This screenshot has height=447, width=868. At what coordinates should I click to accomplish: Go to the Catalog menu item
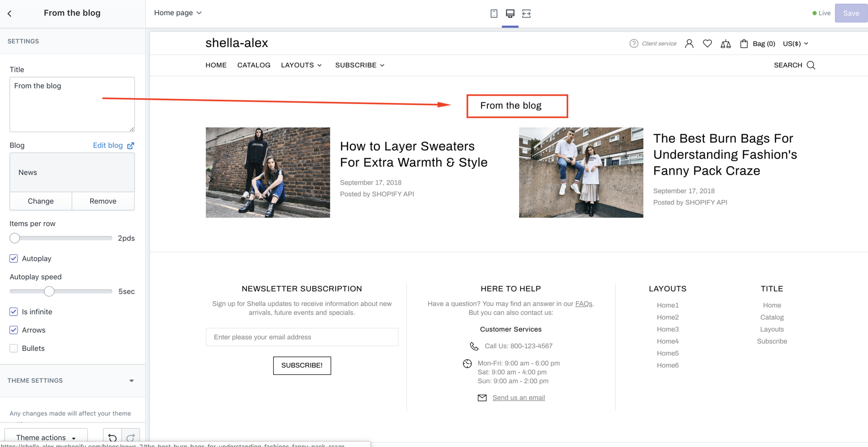click(x=254, y=65)
